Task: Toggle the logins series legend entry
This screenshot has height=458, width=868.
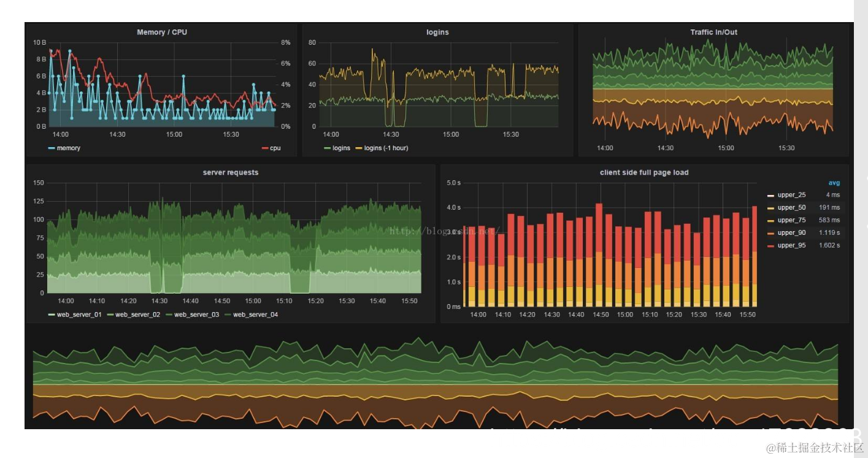Action: [x=337, y=148]
